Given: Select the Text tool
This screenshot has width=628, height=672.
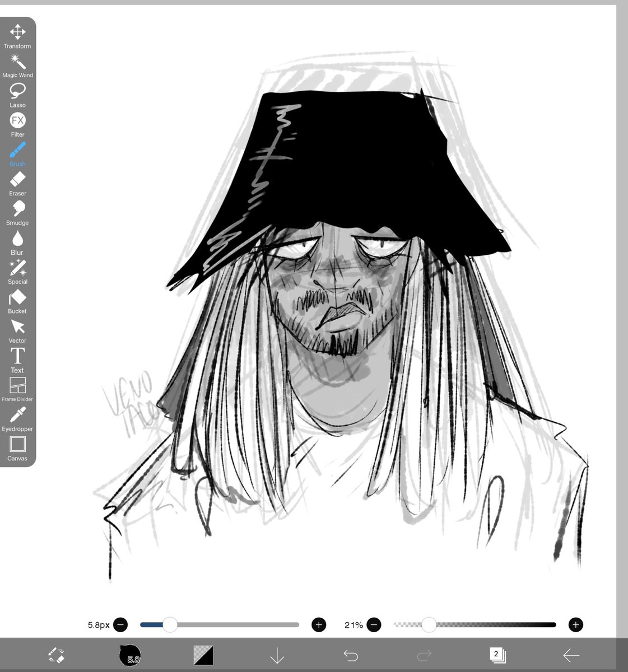Looking at the screenshot, I should point(17,361).
